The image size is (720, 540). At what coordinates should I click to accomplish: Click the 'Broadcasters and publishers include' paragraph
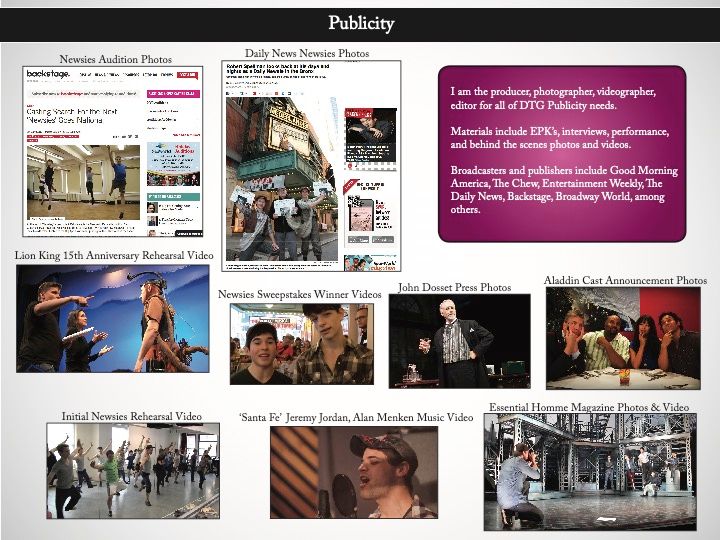(564, 190)
